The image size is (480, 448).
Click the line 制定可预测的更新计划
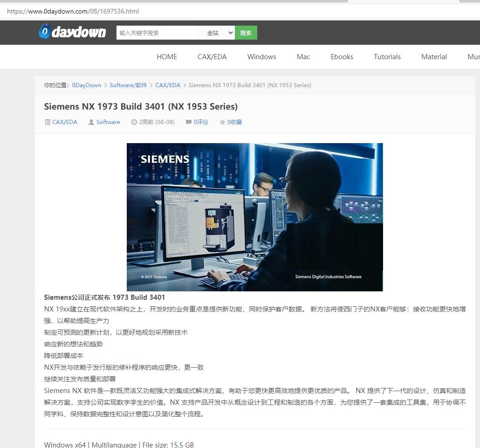pyautogui.click(x=116, y=332)
